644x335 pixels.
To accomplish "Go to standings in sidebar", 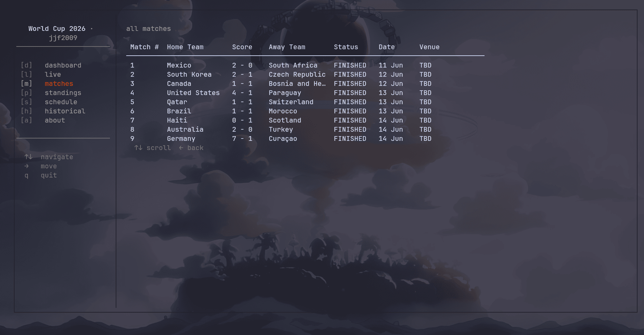I will coord(63,93).
